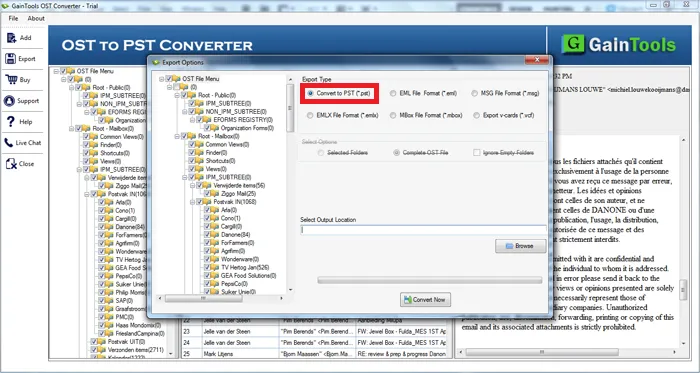This screenshot has width=700, height=373.
Task: Click Postvak UIT(0) folder icon in main window
Action: coord(102,341)
